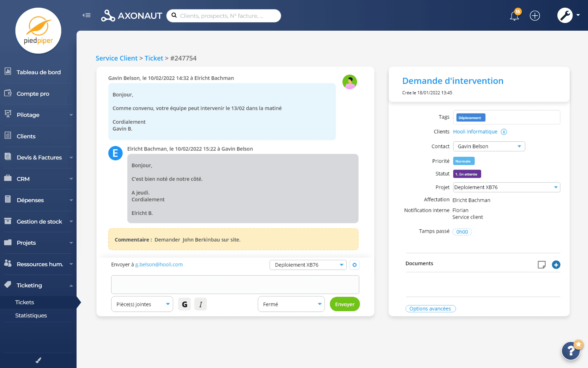This screenshot has height=368, width=588.
Task: Click the reply message text field
Action: coord(235,285)
